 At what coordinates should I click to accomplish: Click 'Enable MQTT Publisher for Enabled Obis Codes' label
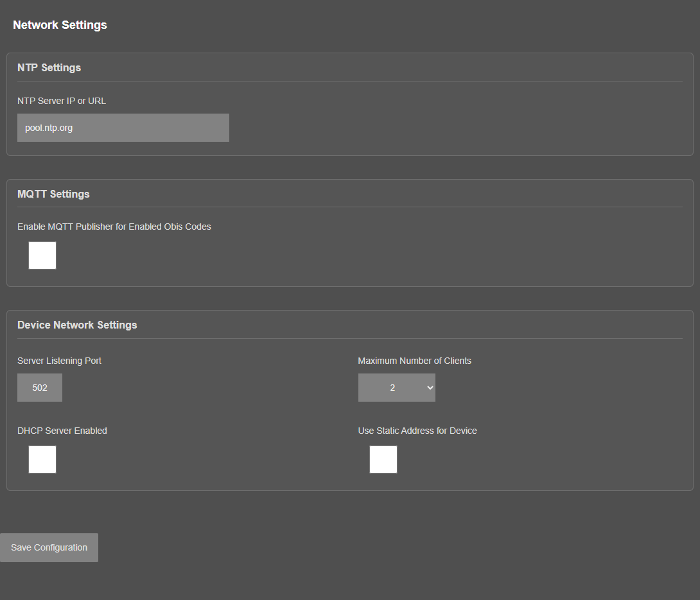(x=114, y=227)
